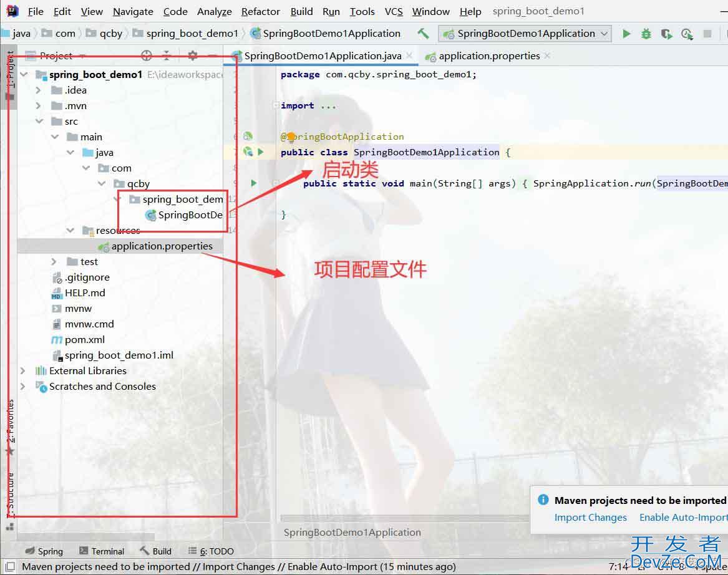Click the profiler run icon

pos(687,34)
